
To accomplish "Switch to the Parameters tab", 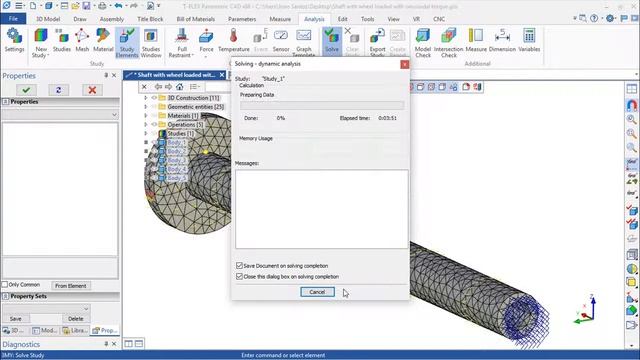I will pyautogui.click(x=242, y=19).
